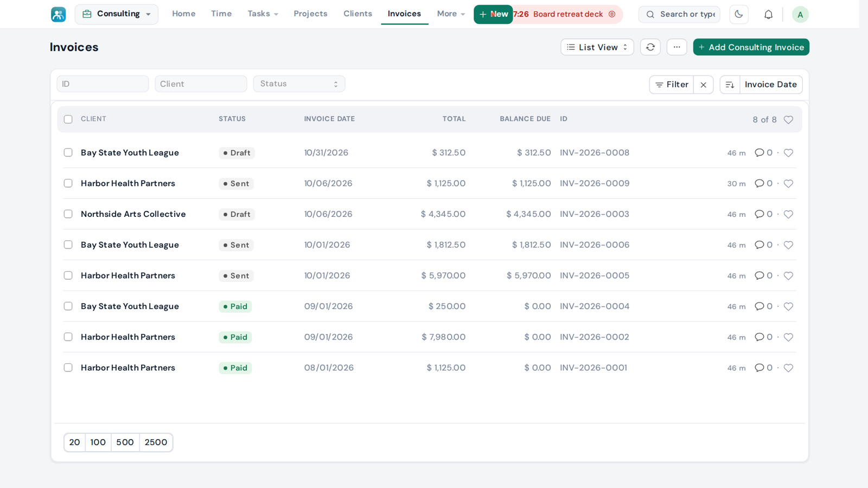Open comments for INV-2026-0004

[763, 306]
